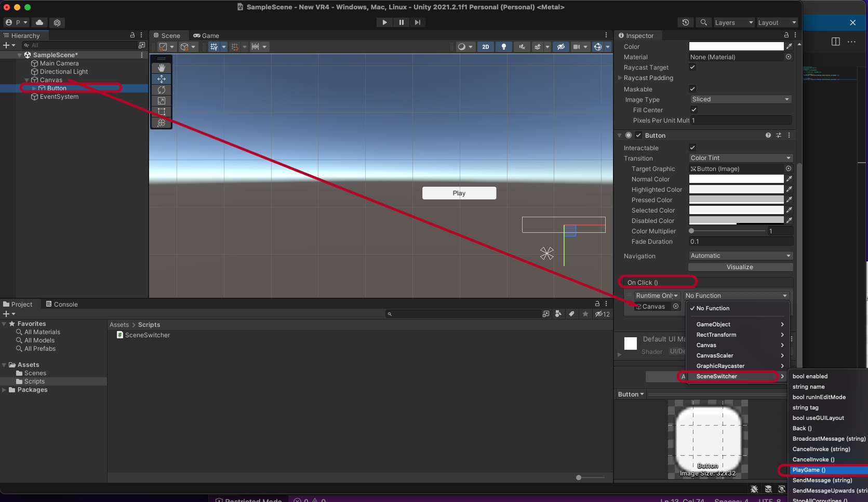
Task: Toggle scene audio mute icon
Action: click(x=522, y=47)
